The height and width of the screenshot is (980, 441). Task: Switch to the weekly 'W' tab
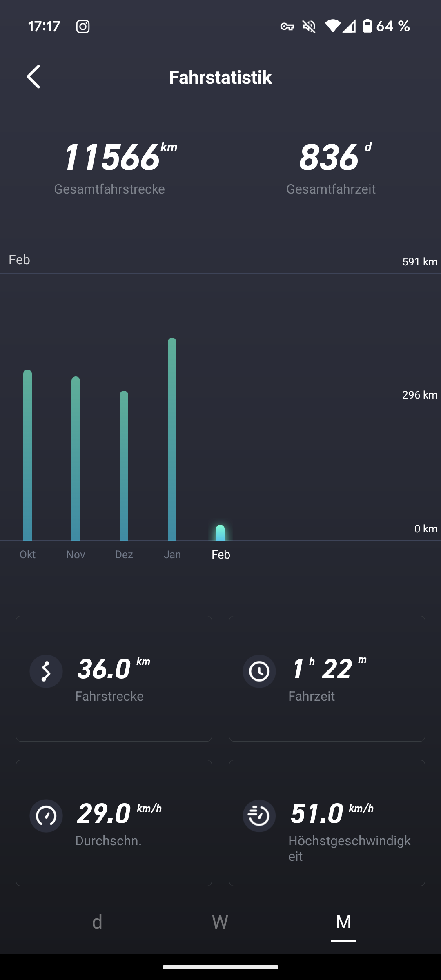click(220, 922)
